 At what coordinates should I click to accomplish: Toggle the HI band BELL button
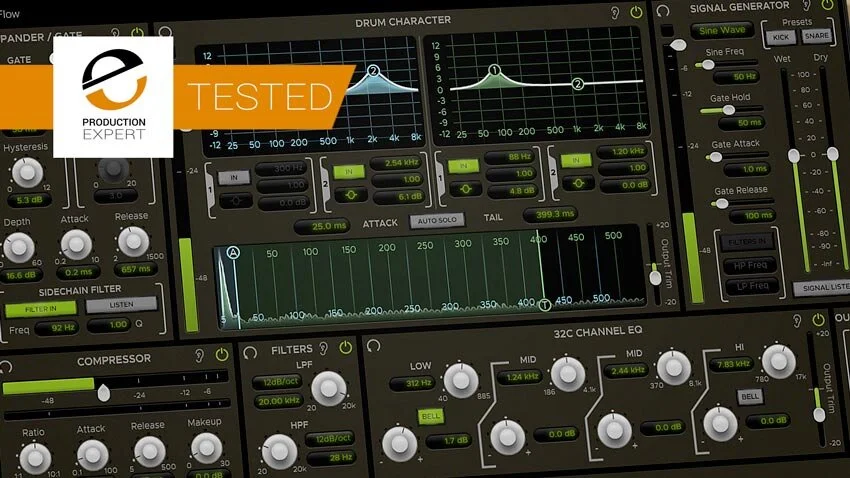pos(750,397)
